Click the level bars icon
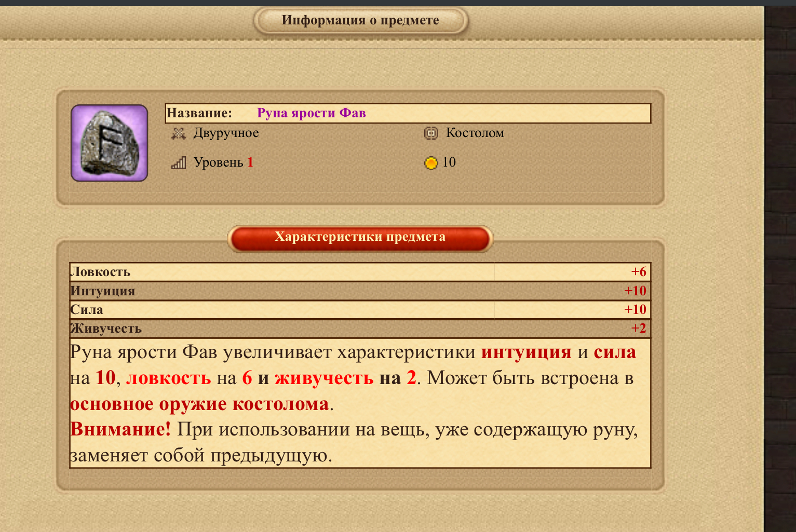The width and height of the screenshot is (796, 532). click(x=179, y=163)
